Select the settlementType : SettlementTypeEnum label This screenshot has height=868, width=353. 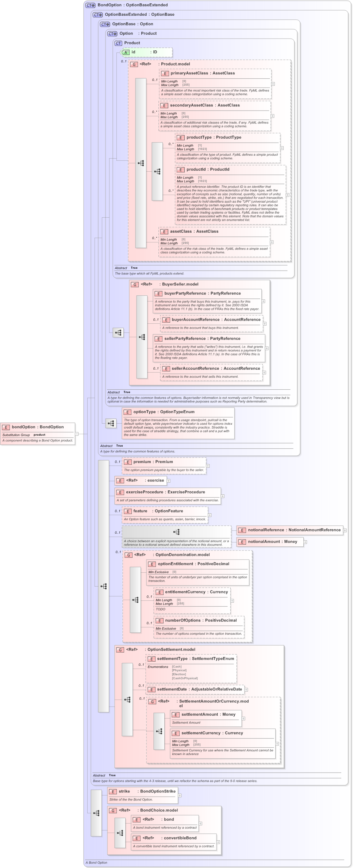(196, 659)
